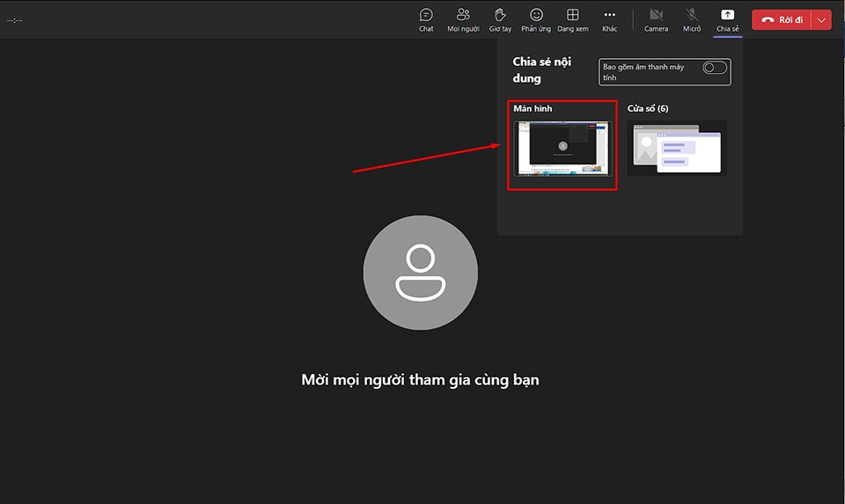The width and height of the screenshot is (845, 504).
Task: Raise hand with Giơ tay
Action: tap(500, 20)
